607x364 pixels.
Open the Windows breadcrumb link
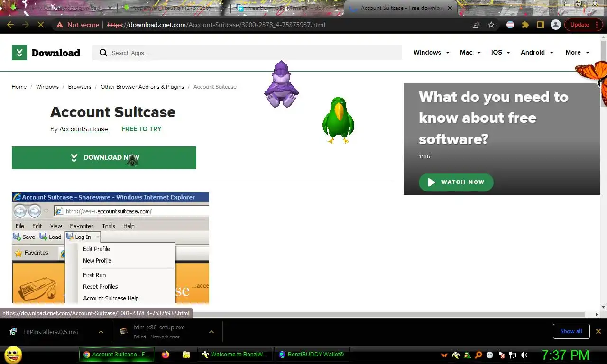coord(47,87)
